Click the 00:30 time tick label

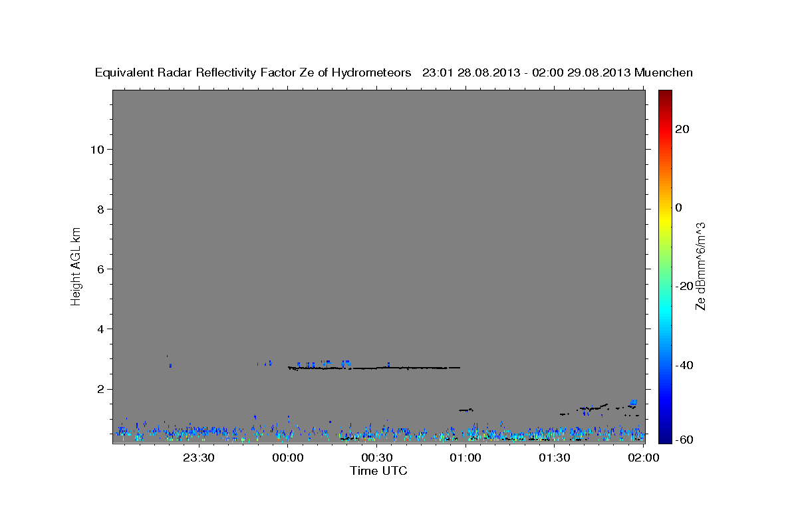pyautogui.click(x=376, y=458)
